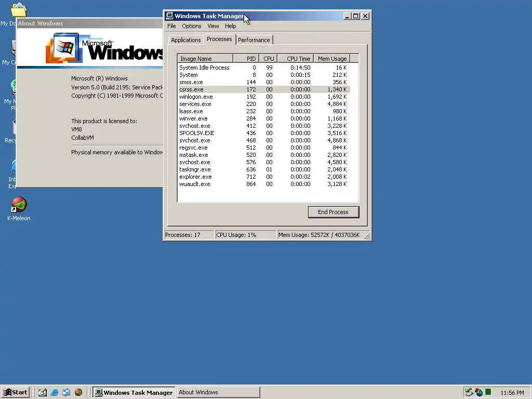Select the Processes tab

[x=219, y=39]
